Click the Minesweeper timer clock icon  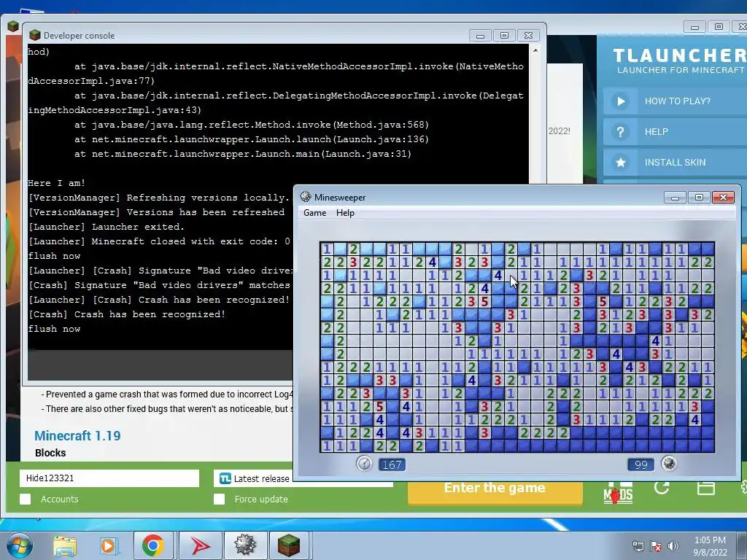(365, 463)
